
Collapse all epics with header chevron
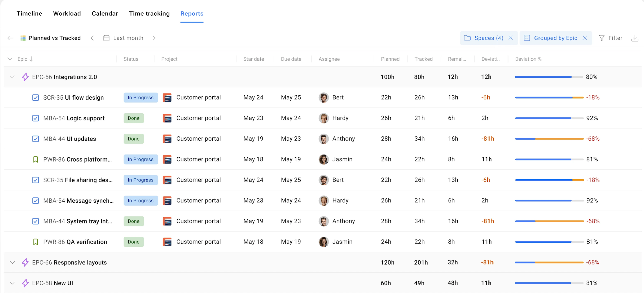10,59
